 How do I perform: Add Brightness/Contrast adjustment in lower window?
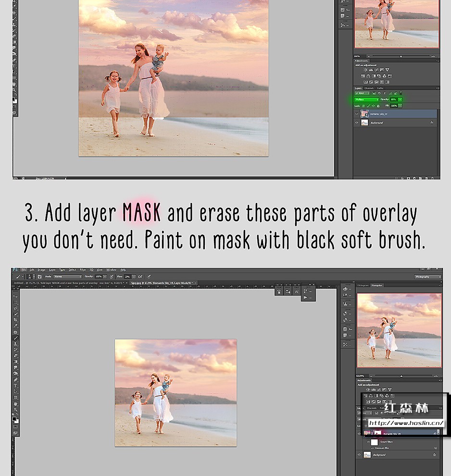[368, 389]
